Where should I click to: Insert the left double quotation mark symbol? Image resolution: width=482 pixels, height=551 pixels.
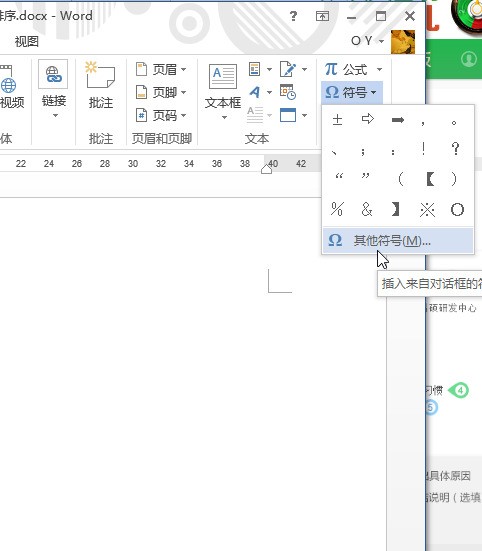click(x=339, y=177)
